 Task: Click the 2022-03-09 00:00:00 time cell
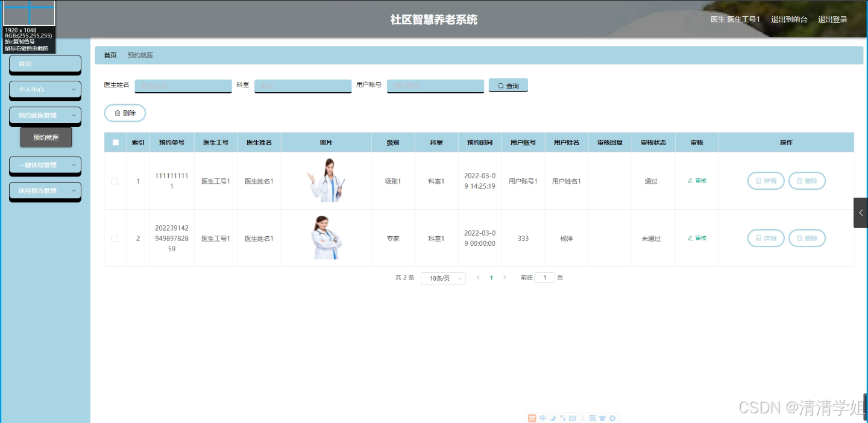[480, 238]
